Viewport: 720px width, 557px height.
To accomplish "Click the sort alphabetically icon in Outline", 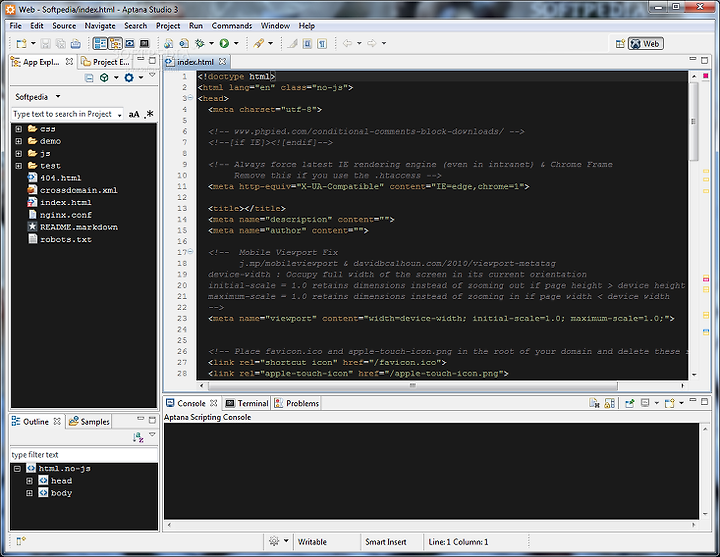I will (138, 437).
